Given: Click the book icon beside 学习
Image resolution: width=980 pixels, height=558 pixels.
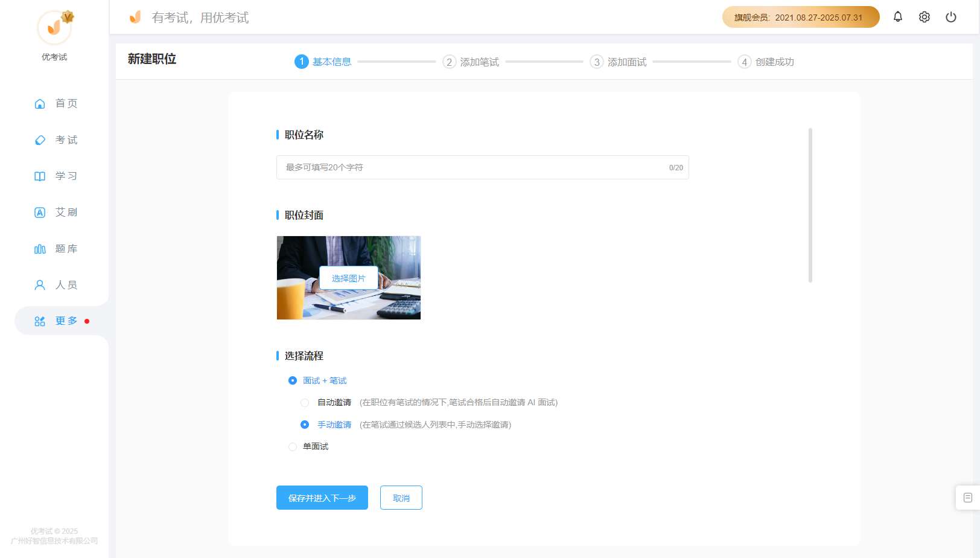Looking at the screenshot, I should tap(40, 176).
